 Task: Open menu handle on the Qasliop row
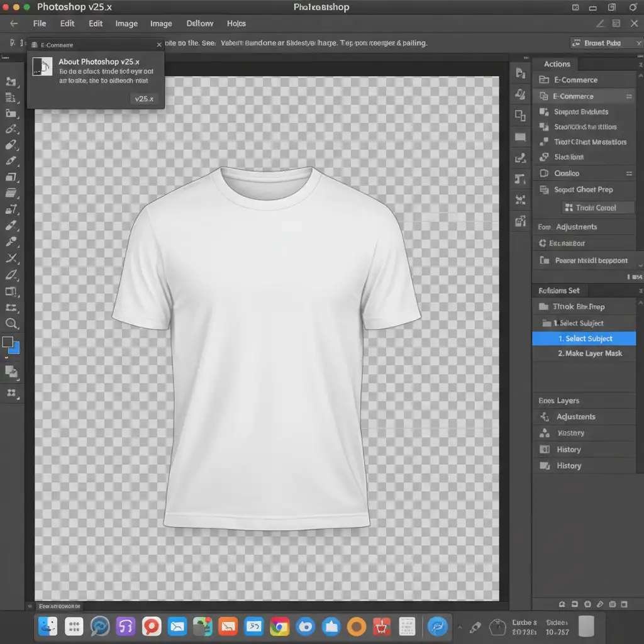(x=628, y=174)
